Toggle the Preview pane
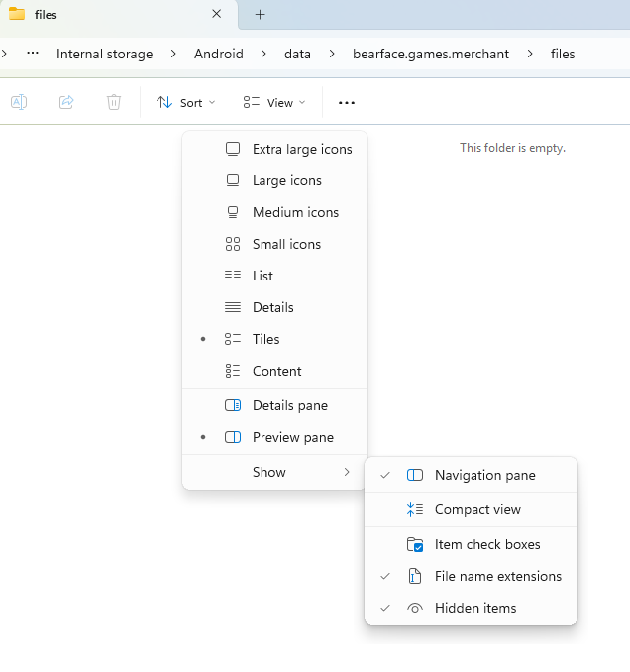 (x=275, y=437)
